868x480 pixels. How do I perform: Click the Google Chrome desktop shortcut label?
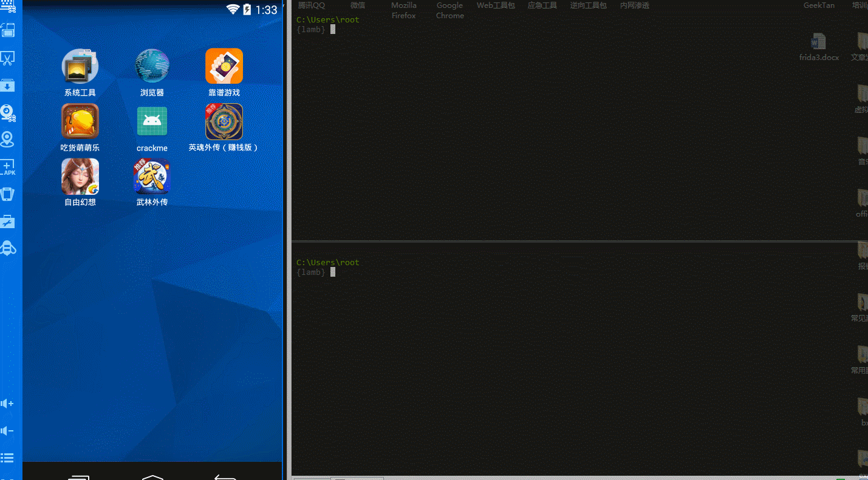point(449,10)
